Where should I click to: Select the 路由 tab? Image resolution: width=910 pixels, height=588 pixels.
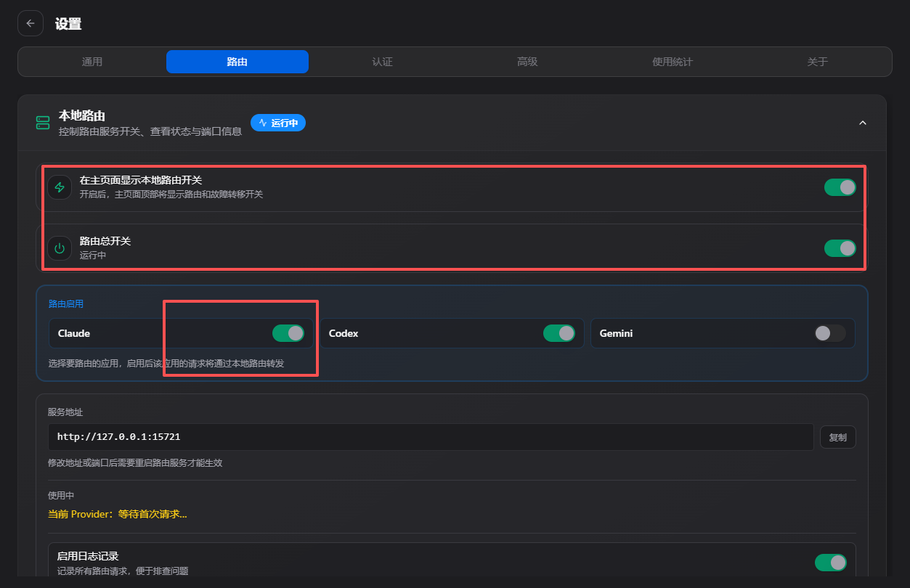(237, 62)
